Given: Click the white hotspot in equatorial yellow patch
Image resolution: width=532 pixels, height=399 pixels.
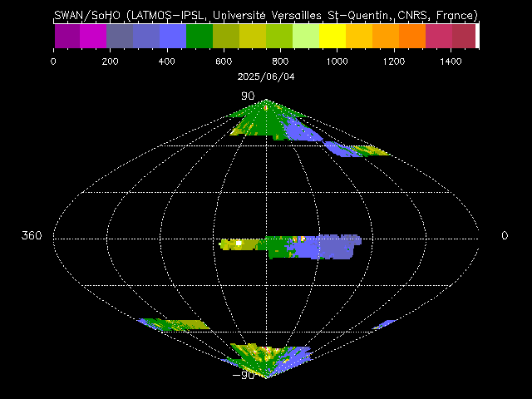Looking at the screenshot, I should click(239, 243).
